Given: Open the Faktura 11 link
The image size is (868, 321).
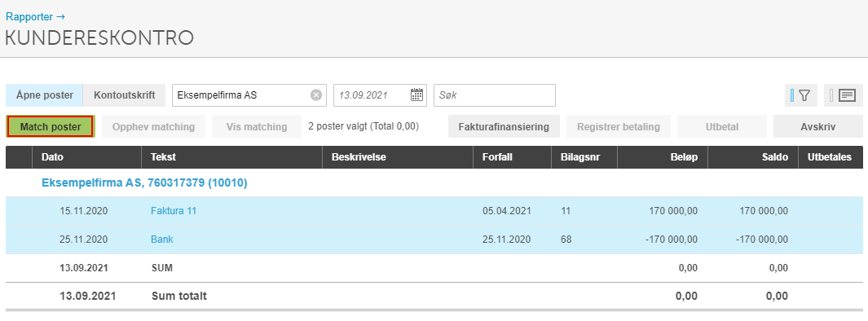Looking at the screenshot, I should (174, 211).
